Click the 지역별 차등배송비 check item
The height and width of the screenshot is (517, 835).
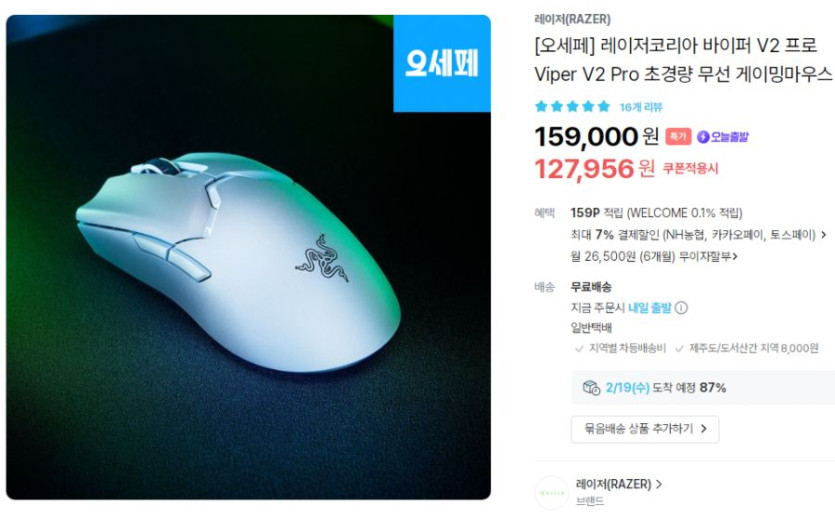(x=620, y=349)
